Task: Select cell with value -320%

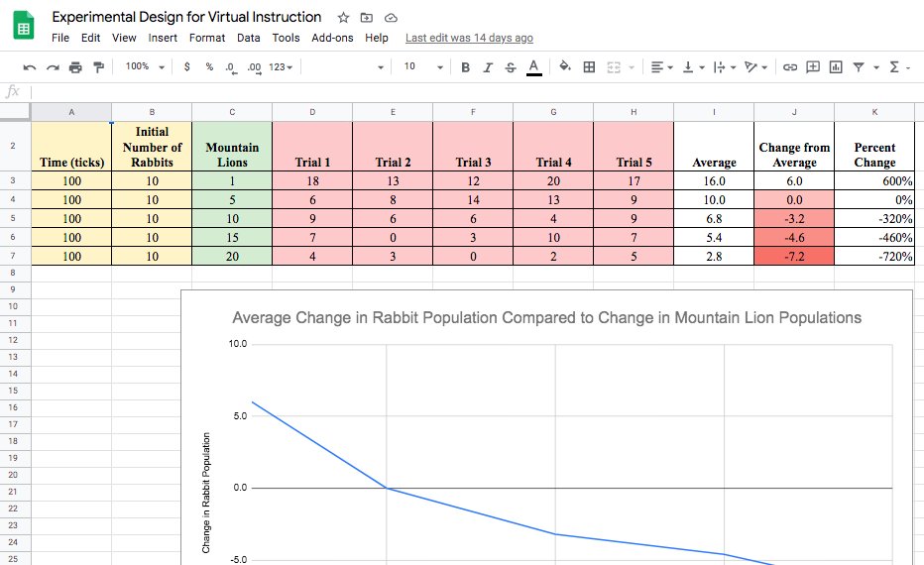Action: [874, 219]
